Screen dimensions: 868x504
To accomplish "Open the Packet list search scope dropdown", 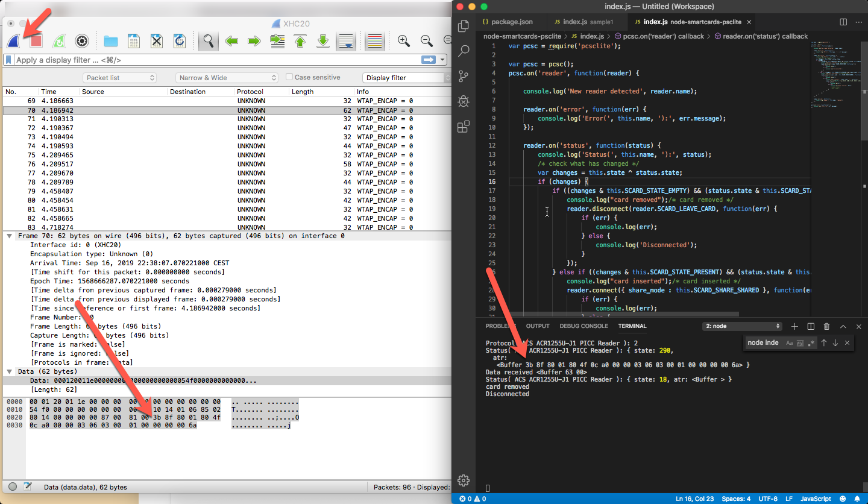I will click(119, 78).
